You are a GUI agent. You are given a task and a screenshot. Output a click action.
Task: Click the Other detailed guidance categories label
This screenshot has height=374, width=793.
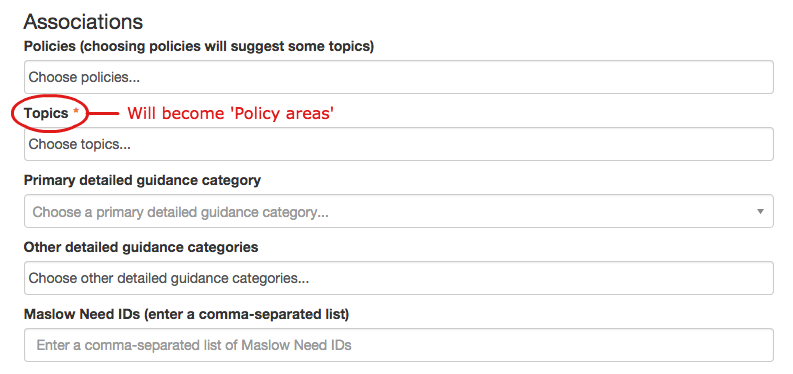[141, 247]
